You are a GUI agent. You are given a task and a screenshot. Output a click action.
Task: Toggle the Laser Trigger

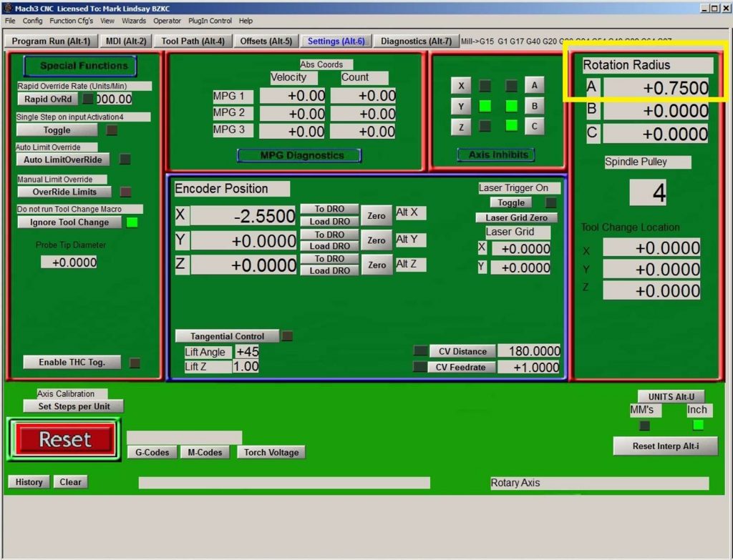point(511,202)
